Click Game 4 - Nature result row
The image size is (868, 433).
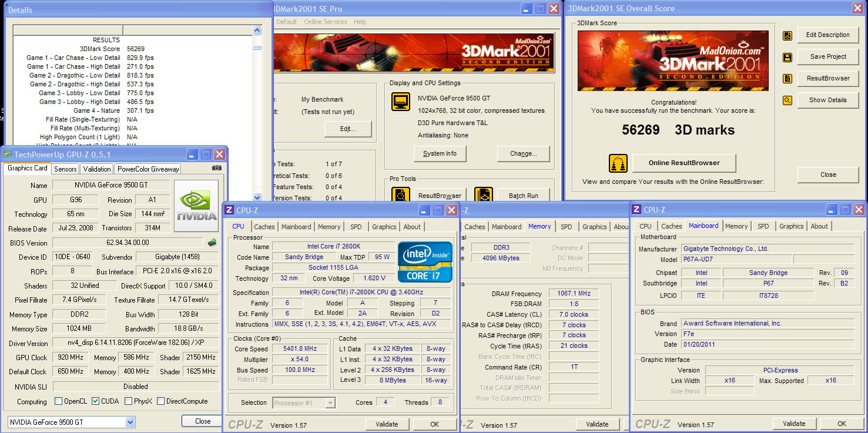point(132,110)
